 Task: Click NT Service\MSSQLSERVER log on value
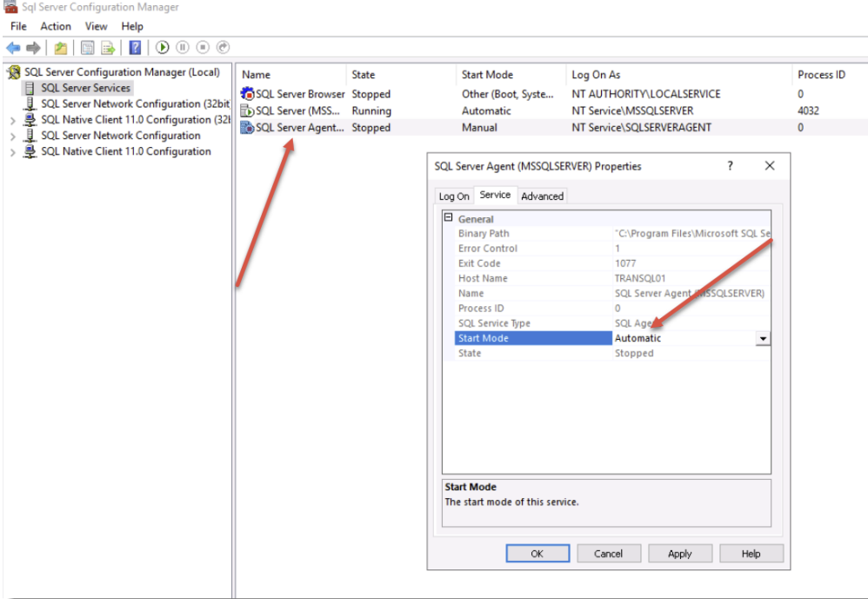[x=632, y=110]
